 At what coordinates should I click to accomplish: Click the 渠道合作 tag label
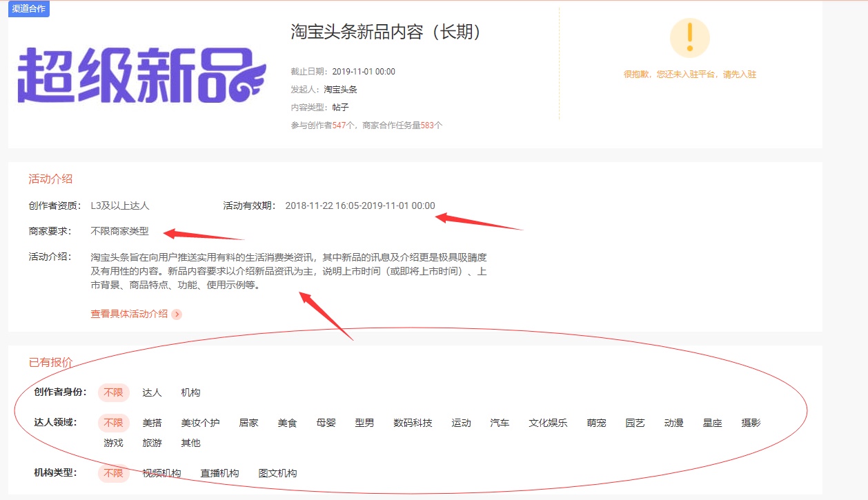pos(29,9)
